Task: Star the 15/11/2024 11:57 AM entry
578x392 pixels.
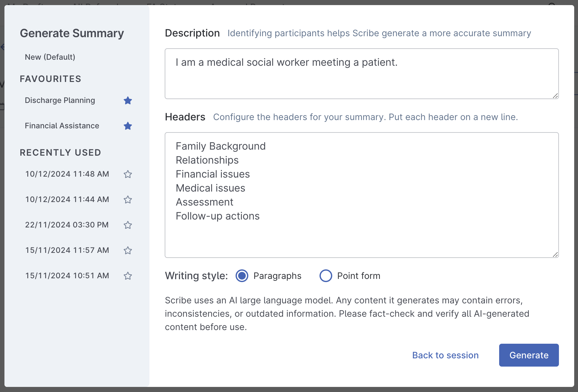Action: click(x=128, y=250)
